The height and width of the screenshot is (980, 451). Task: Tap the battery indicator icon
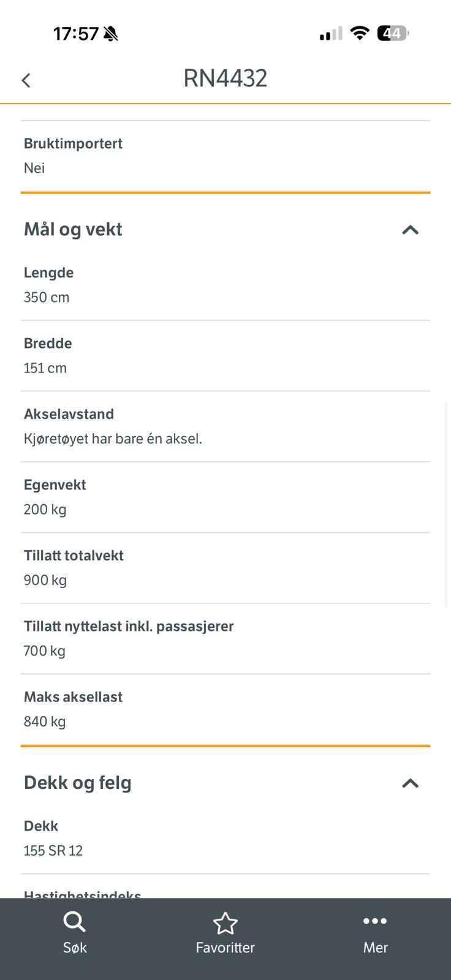(x=393, y=33)
